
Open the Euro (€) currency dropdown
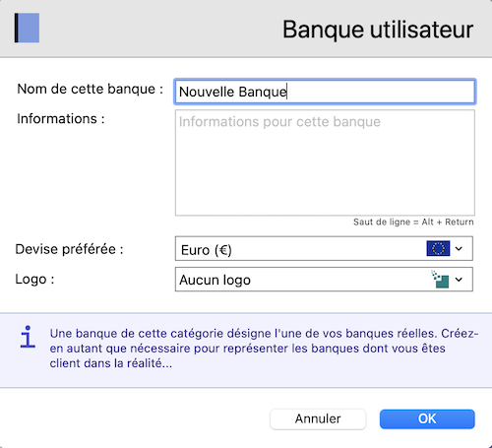tap(324, 248)
